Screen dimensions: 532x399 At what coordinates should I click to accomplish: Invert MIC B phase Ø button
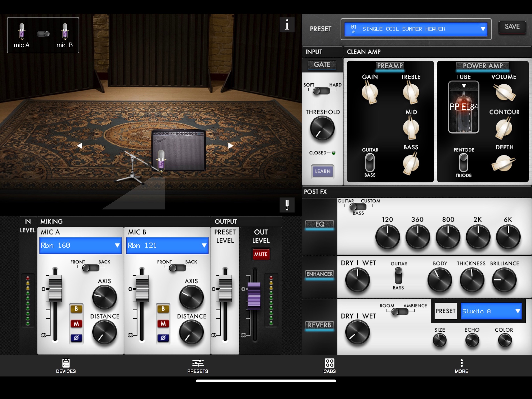163,338
